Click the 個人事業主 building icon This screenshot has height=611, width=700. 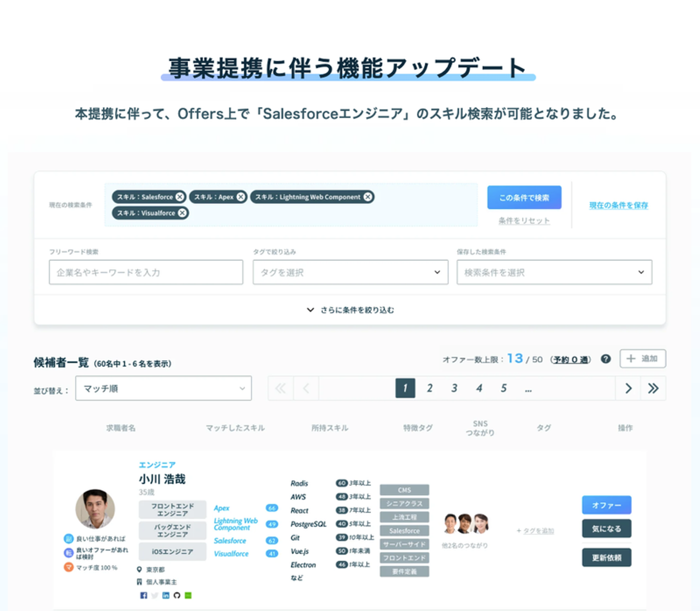click(x=140, y=582)
